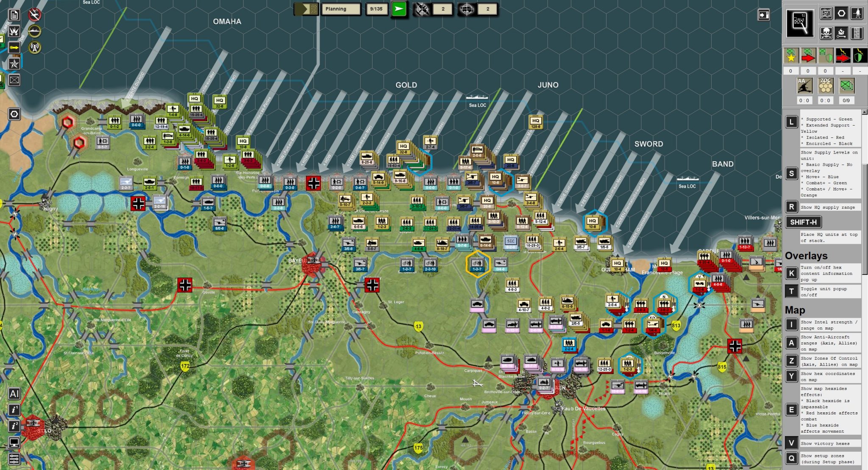This screenshot has width=868, height=470.
Task: Open the skull and crossbones losses icon
Action: click(826, 33)
